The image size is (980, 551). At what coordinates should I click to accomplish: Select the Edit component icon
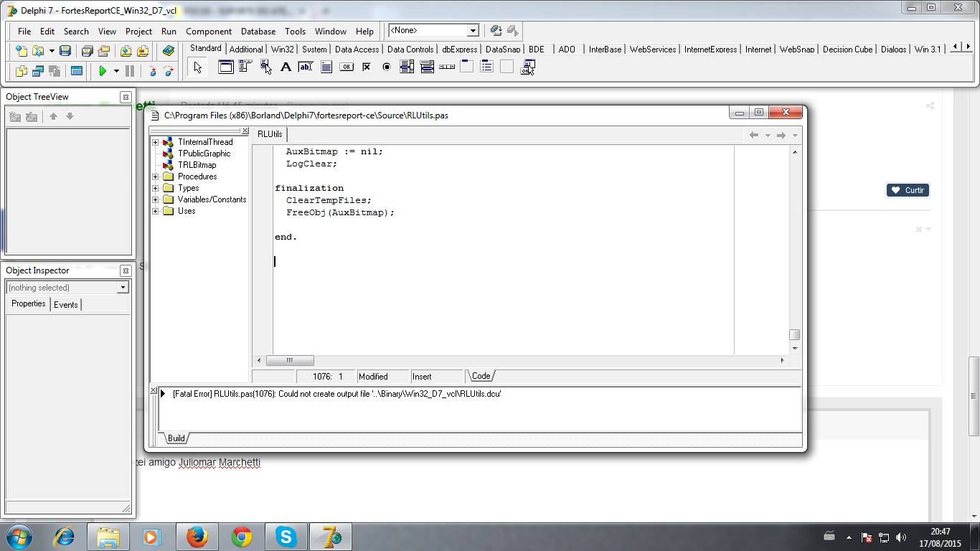[x=306, y=67]
